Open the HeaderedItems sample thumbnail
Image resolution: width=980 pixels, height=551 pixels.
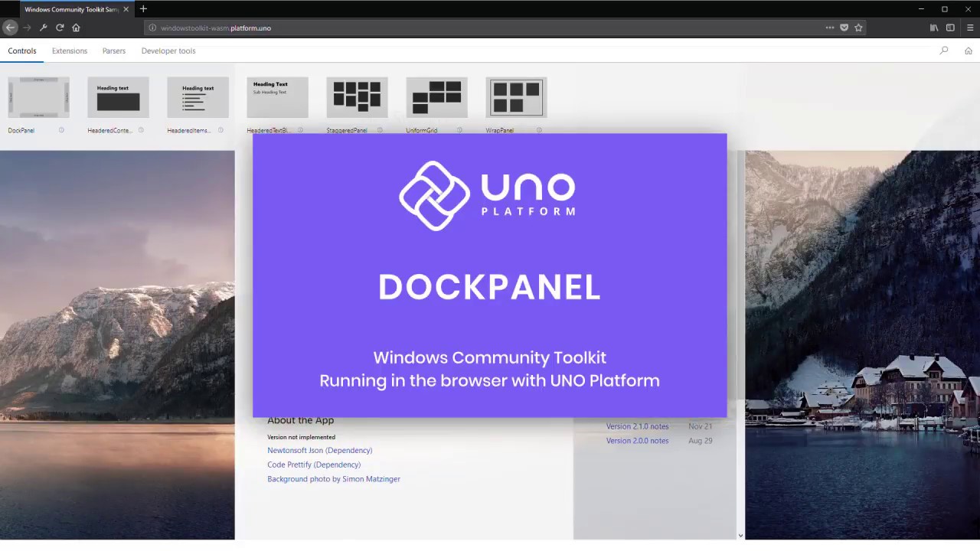(x=198, y=97)
